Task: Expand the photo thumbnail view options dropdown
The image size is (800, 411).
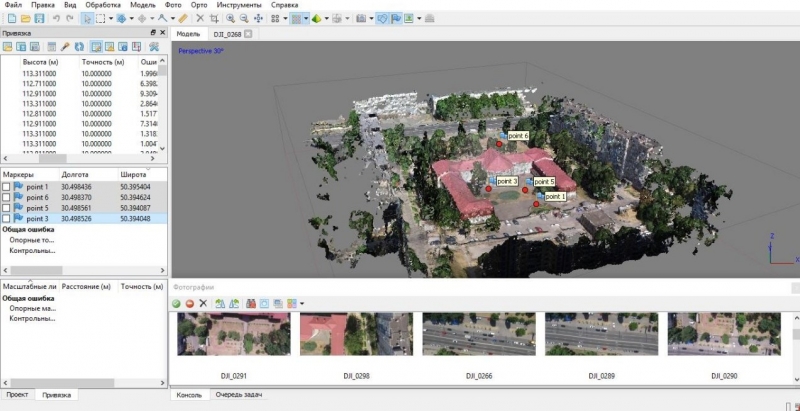Action: (302, 302)
